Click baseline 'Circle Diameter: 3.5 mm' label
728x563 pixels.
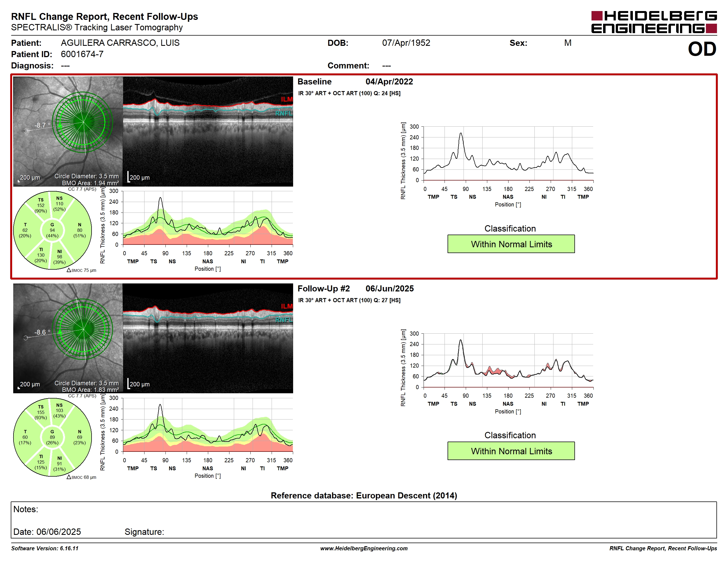click(x=87, y=176)
